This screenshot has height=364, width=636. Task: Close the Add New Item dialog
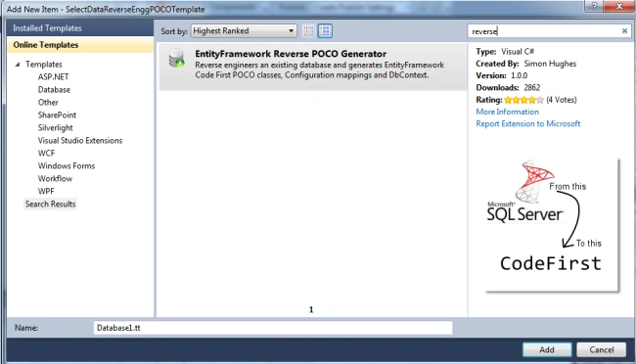point(619,6)
